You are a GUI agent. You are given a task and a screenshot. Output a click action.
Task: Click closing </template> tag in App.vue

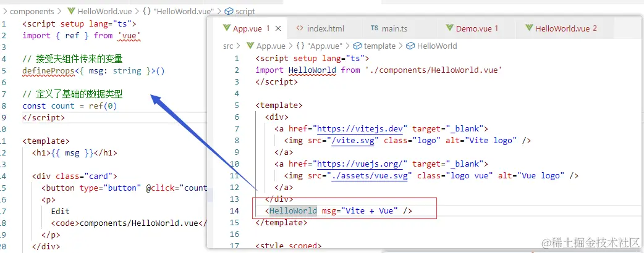[x=281, y=223]
